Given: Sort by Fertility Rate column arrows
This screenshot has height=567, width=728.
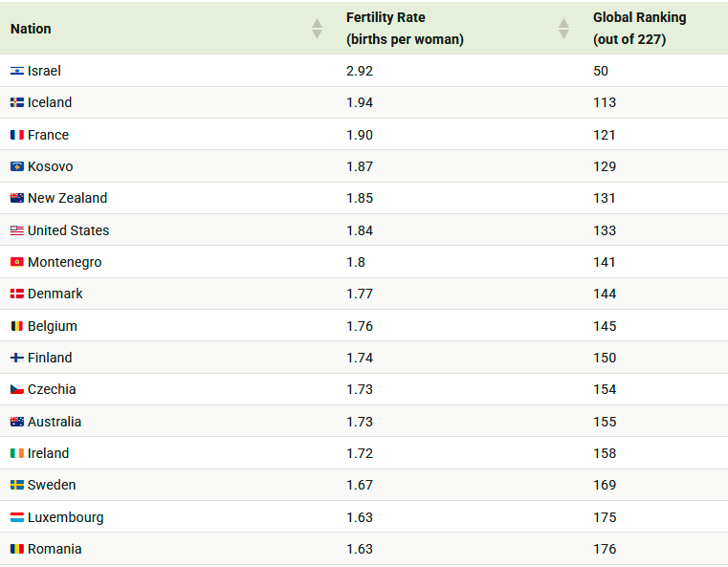Looking at the screenshot, I should (563, 29).
